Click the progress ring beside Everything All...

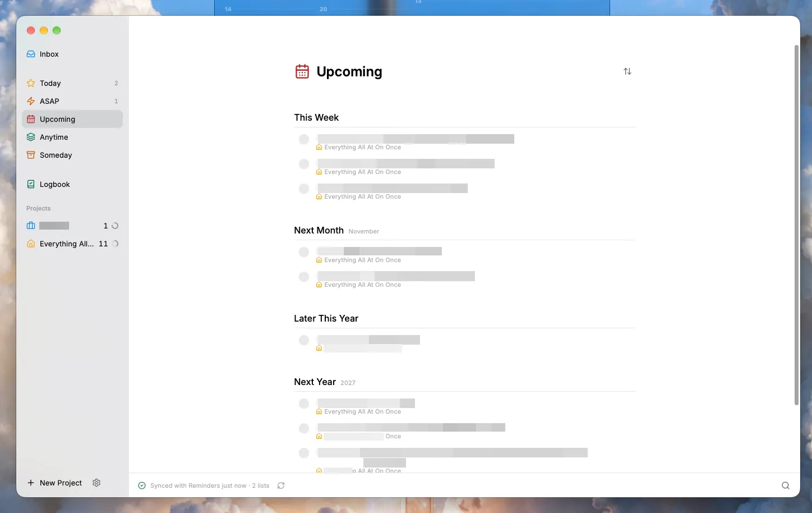tap(115, 244)
